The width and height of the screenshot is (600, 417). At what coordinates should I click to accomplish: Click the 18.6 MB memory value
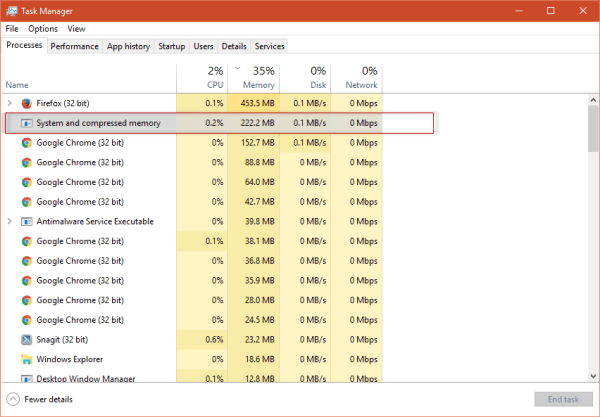click(260, 360)
